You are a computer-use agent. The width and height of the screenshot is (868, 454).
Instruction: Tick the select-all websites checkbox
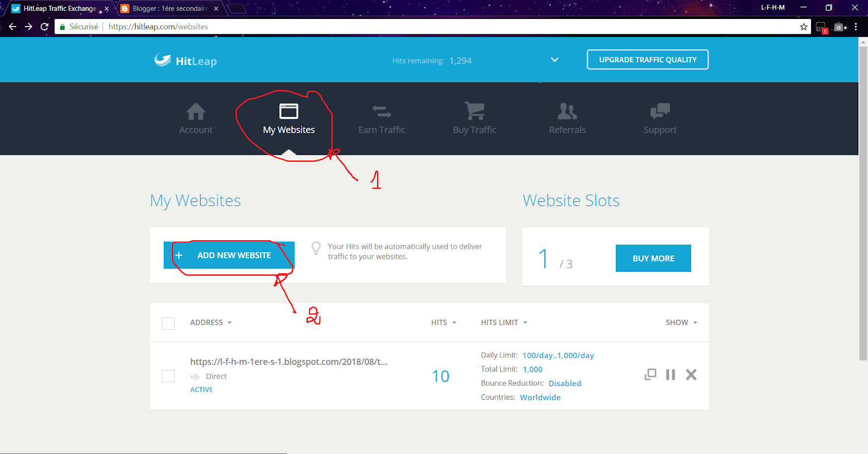click(x=168, y=323)
